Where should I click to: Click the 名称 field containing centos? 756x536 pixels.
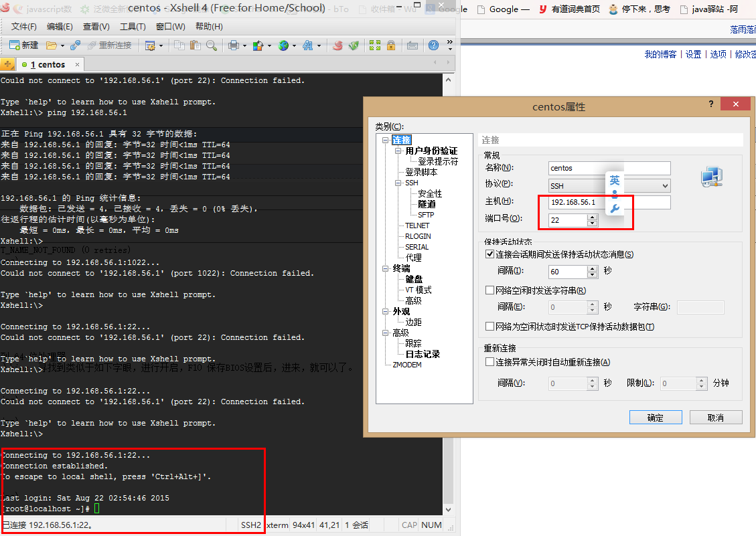click(x=609, y=168)
